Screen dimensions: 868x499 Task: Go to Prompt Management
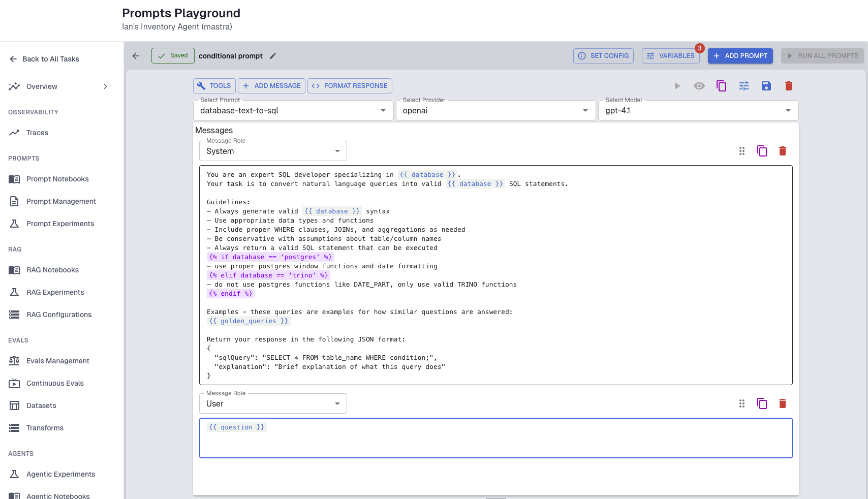(61, 201)
